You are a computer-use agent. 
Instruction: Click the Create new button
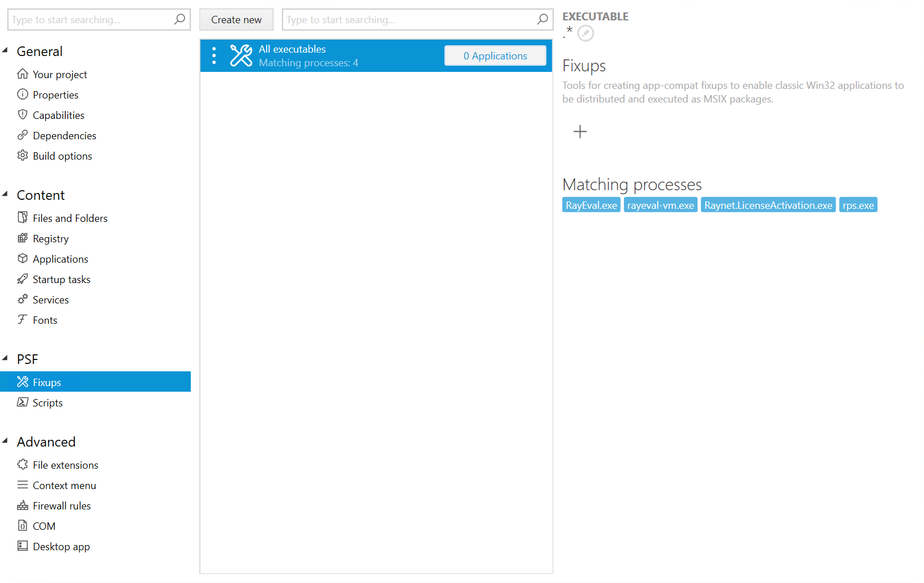(x=236, y=19)
